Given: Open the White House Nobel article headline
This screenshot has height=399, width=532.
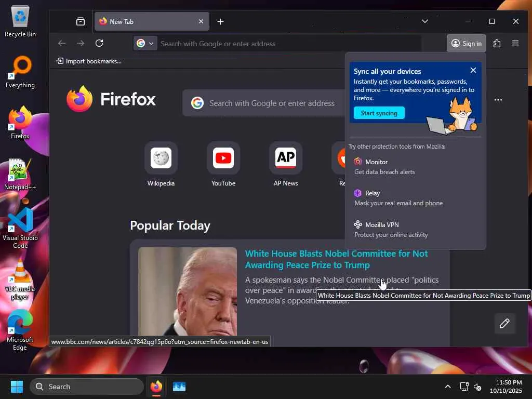Looking at the screenshot, I should [336, 259].
